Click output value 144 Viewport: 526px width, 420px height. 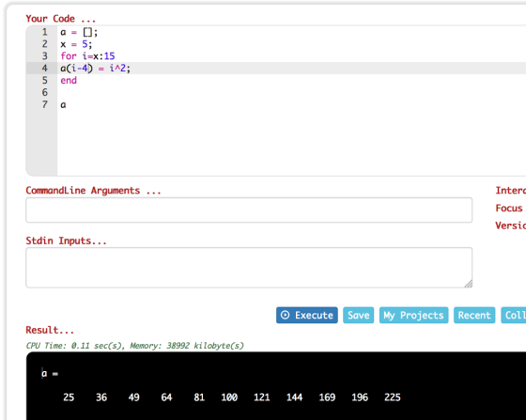pos(294,397)
